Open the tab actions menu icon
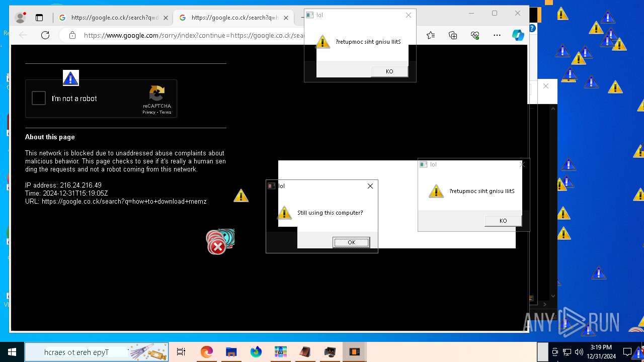Viewport: 644px width, 362px height. pos(39,18)
